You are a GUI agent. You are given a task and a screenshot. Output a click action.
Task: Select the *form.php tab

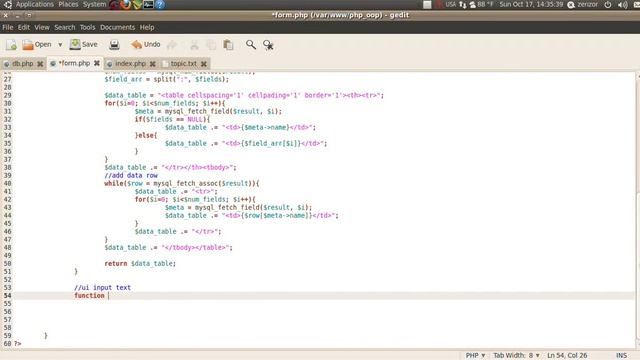click(x=74, y=63)
